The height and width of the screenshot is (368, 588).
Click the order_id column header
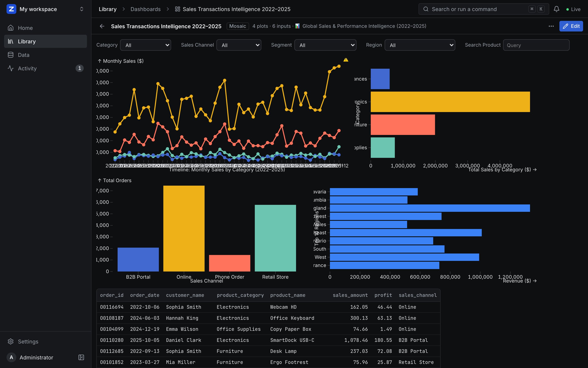click(112, 295)
